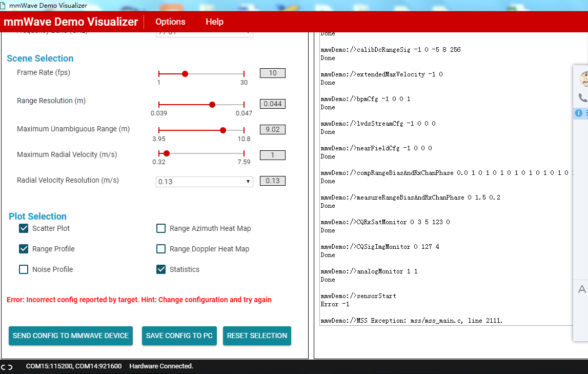Click the connection link icon in status bar
The image size is (588, 374).
click(7, 367)
